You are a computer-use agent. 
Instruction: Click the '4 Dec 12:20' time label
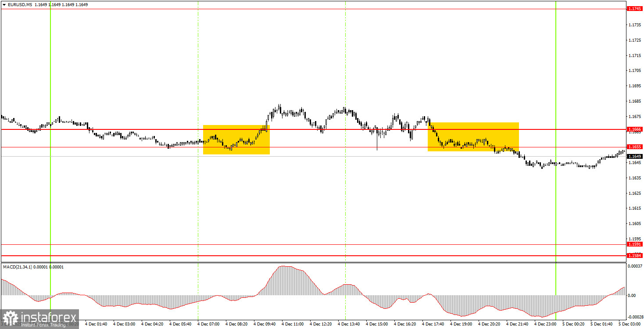click(x=320, y=324)
